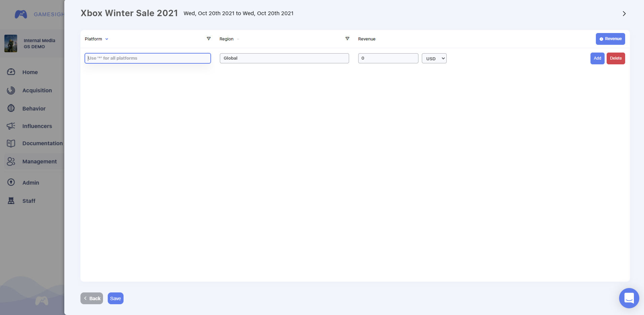Focus the platform input field
The height and width of the screenshot is (315, 644).
[x=148, y=58]
